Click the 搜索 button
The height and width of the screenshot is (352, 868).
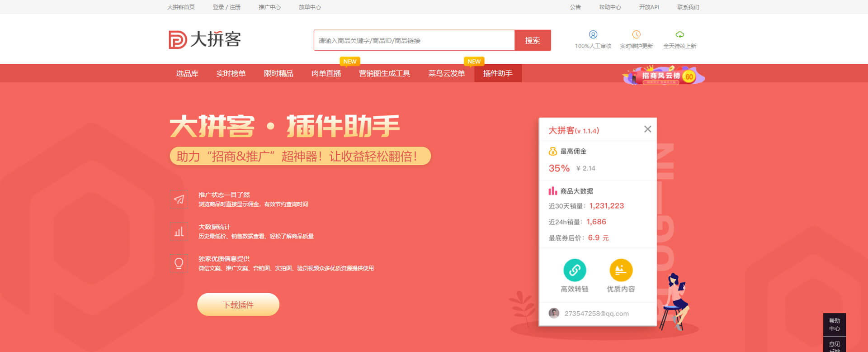tap(533, 40)
